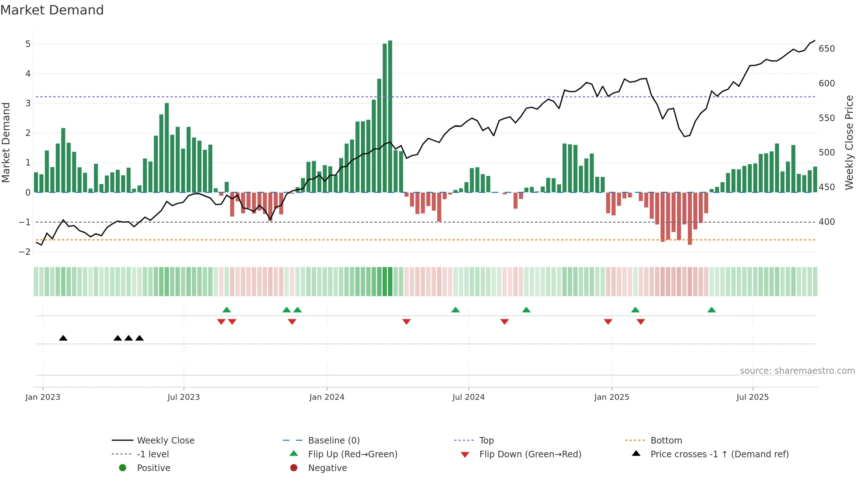Click the Negative red circle legend icon

pos(294,468)
